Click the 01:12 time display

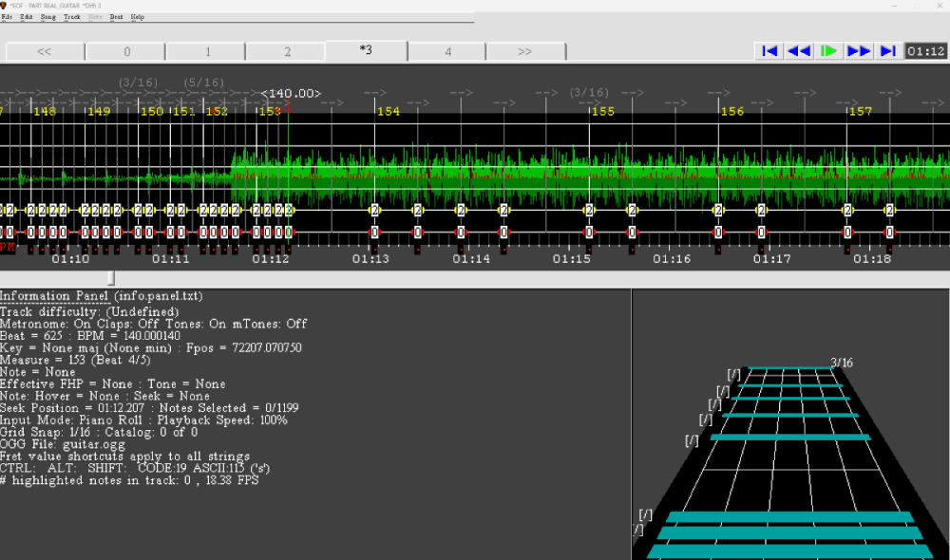925,51
